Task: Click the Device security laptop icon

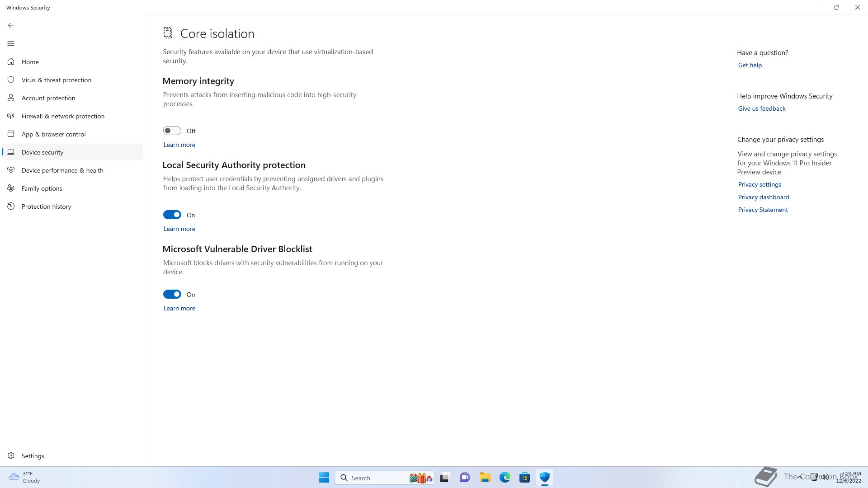Action: tap(11, 152)
